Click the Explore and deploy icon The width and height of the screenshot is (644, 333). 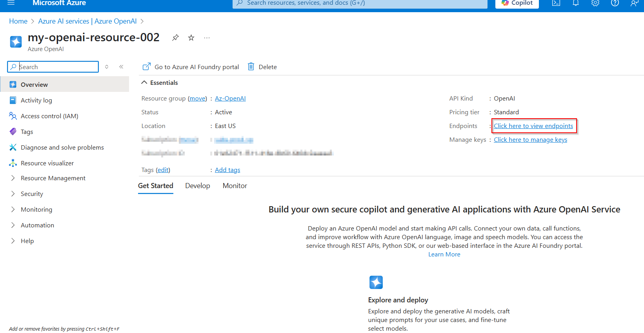tap(376, 282)
